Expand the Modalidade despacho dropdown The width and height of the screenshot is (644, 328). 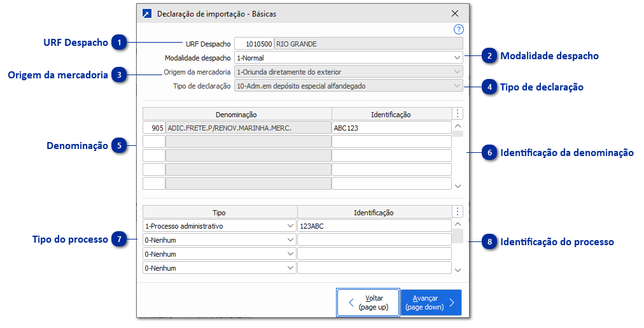(x=457, y=57)
